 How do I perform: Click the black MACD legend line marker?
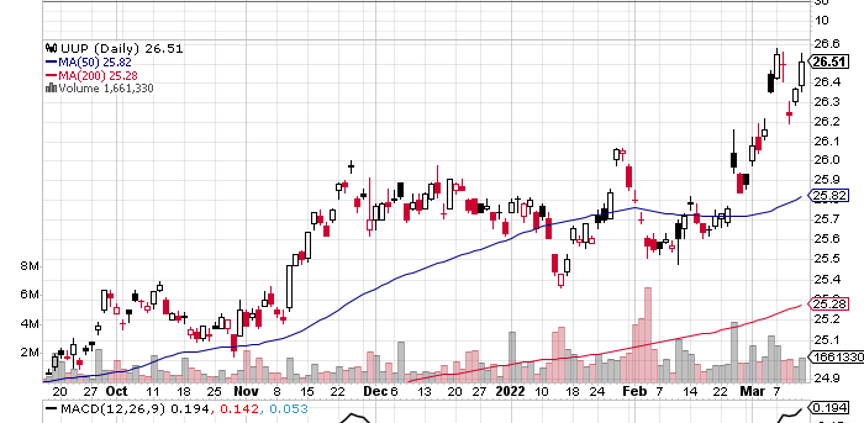coord(52,409)
